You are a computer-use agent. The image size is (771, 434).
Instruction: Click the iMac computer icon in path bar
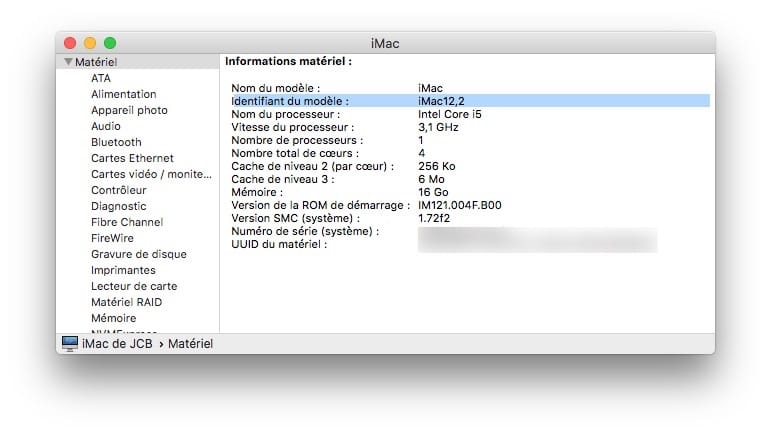pos(70,344)
